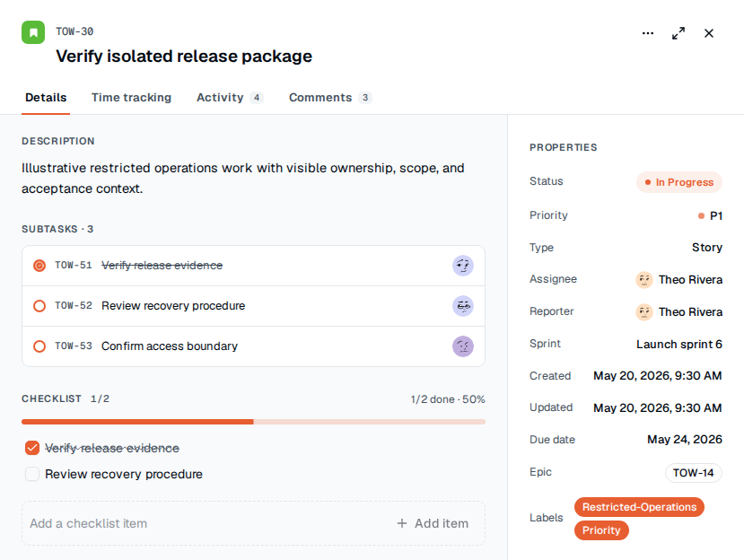Check Review recovery procedure checklist item
The height and width of the screenshot is (560, 744).
(x=32, y=474)
